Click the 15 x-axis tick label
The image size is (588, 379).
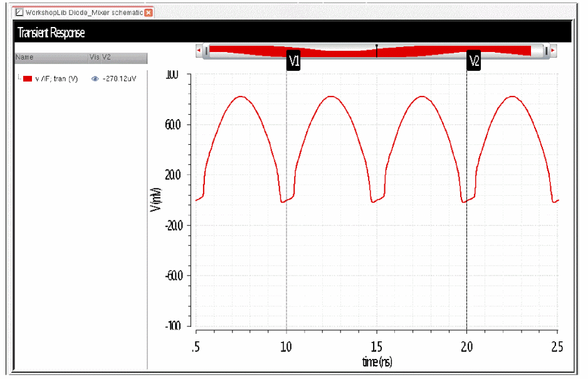(x=377, y=347)
